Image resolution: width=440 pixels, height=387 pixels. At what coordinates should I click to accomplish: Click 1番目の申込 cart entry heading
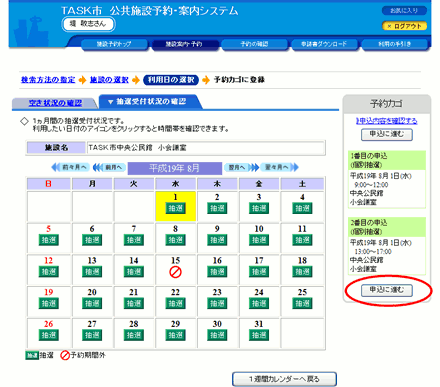click(x=387, y=160)
